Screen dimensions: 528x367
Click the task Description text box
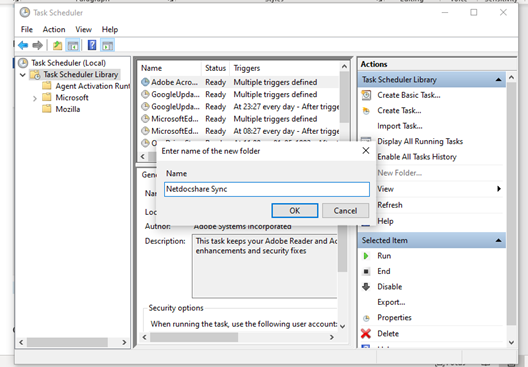pyautogui.click(x=265, y=266)
